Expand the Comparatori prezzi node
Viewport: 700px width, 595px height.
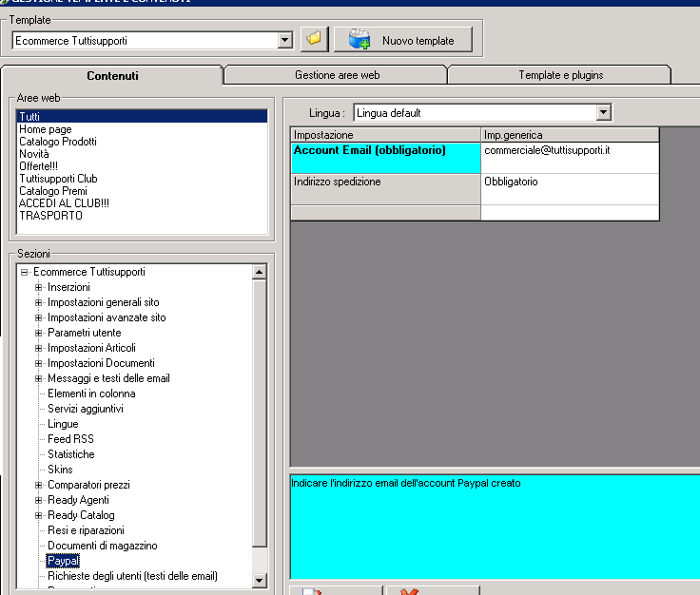[x=38, y=485]
